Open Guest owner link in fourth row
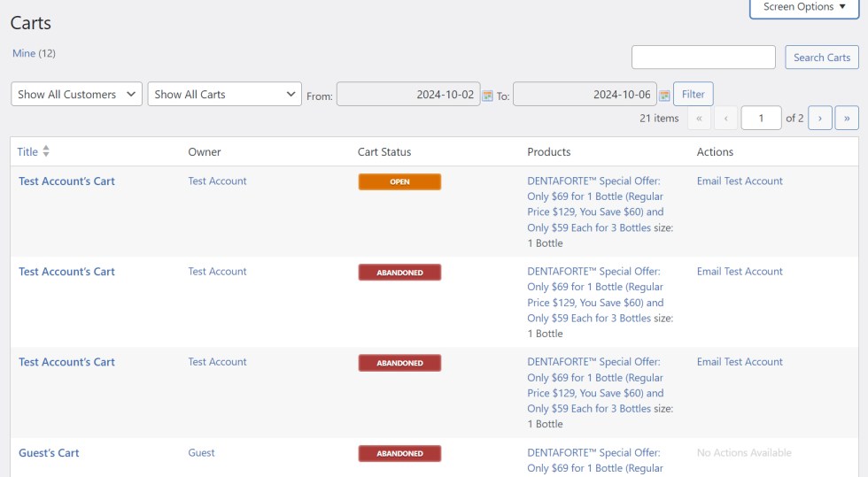This screenshot has width=868, height=477. (x=201, y=453)
